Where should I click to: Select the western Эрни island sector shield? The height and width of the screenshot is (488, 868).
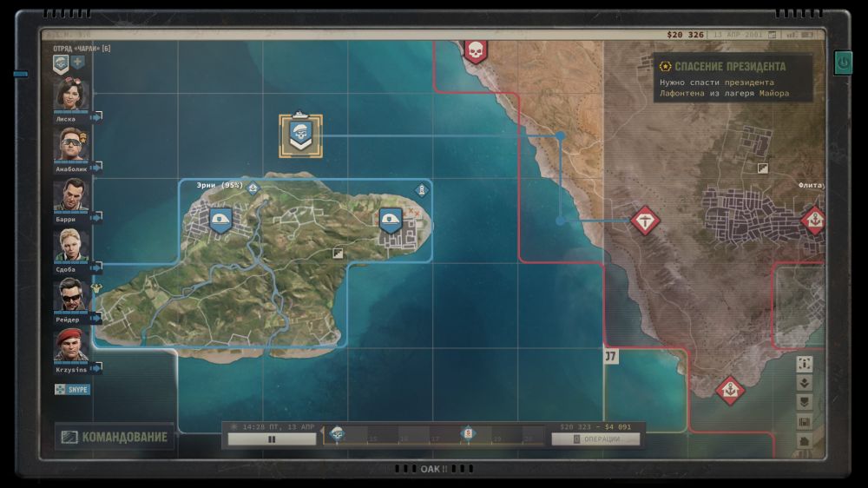(x=220, y=221)
